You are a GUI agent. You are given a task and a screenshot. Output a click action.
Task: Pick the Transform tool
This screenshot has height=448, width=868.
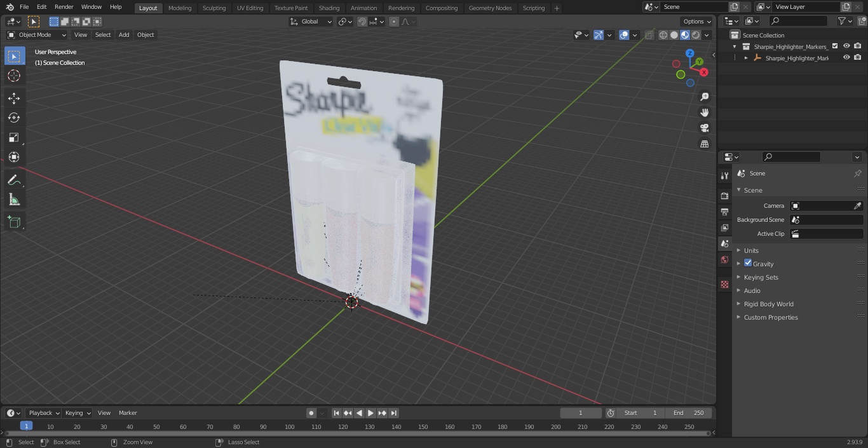(14, 157)
